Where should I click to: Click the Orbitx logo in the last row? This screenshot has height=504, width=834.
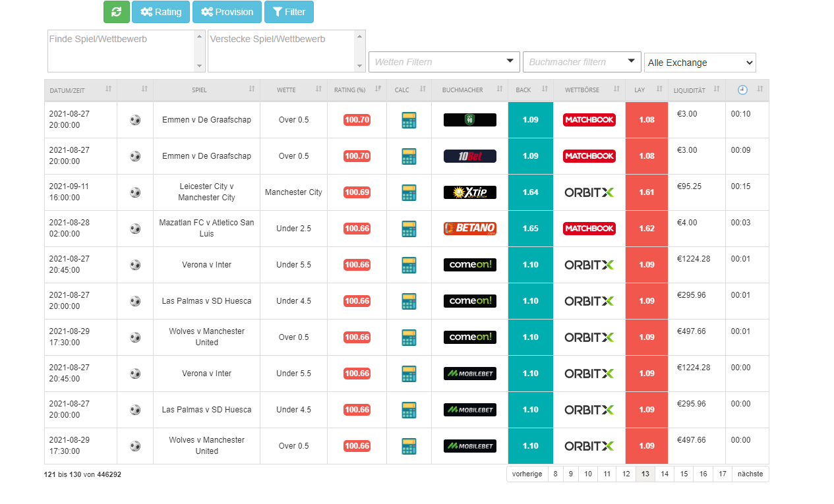pyautogui.click(x=589, y=446)
